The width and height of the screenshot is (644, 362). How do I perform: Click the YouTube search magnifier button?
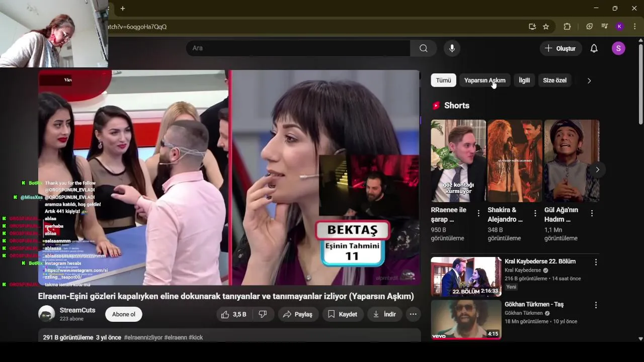(x=424, y=48)
